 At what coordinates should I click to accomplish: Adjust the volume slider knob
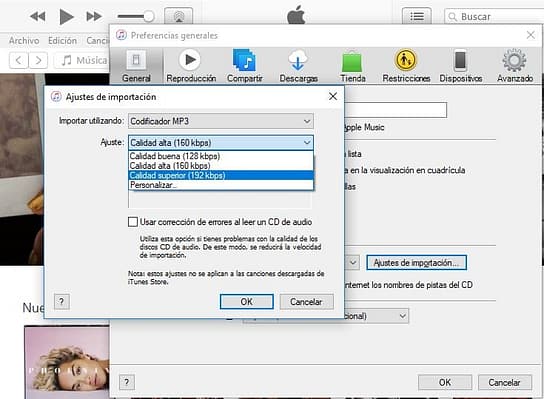149,16
